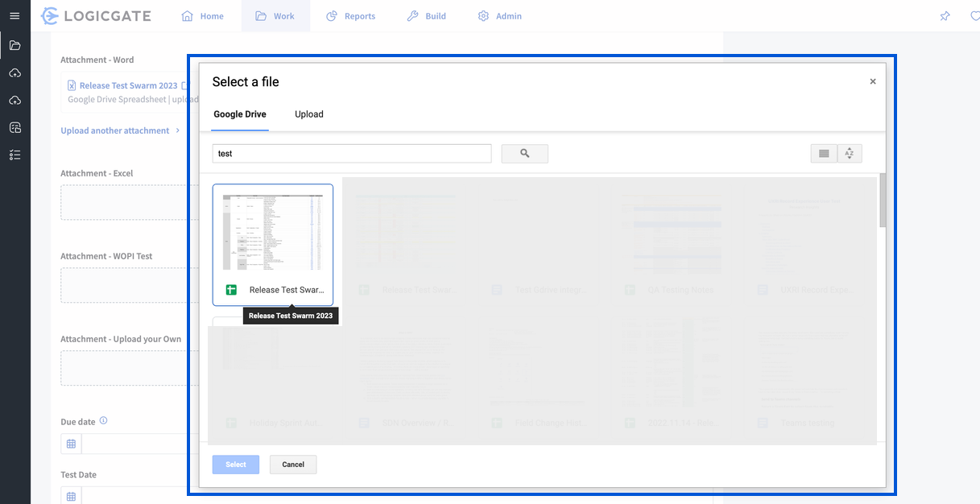The width and height of the screenshot is (980, 504).
Task: Close the Select a file dialog
Action: pyautogui.click(x=873, y=81)
